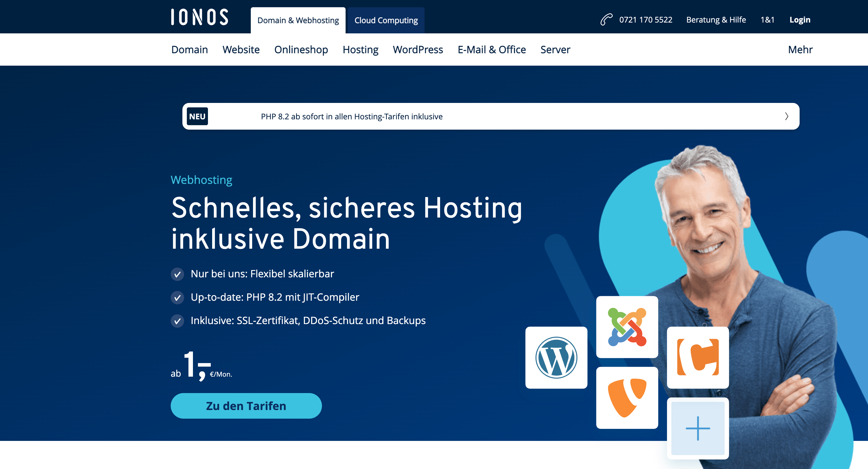Click the NEU badge in the banner

[x=197, y=116]
